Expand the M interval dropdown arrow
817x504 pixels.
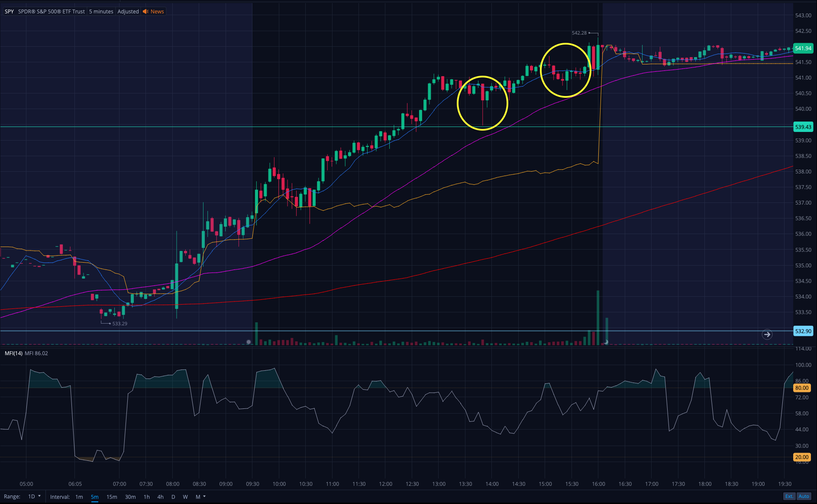tap(204, 497)
